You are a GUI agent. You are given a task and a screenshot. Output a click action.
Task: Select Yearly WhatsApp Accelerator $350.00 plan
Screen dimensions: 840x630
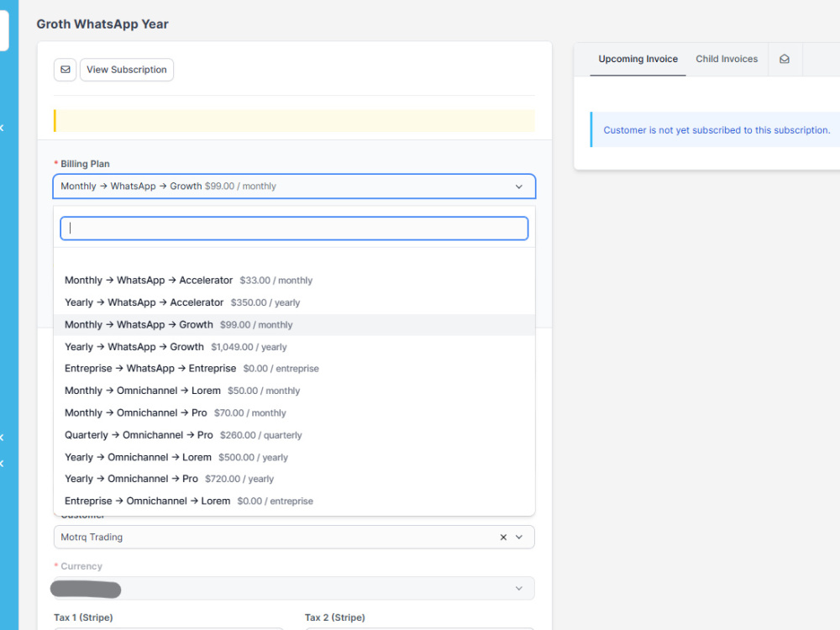coord(294,302)
